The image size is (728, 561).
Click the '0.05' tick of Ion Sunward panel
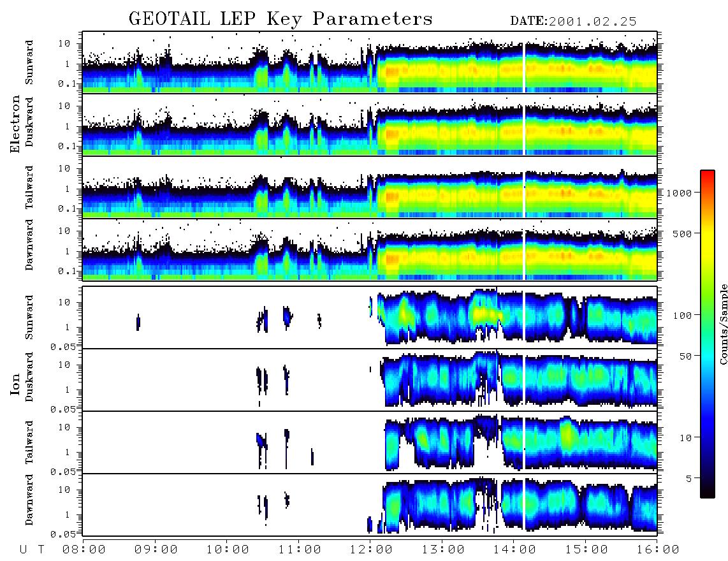[x=63, y=346]
